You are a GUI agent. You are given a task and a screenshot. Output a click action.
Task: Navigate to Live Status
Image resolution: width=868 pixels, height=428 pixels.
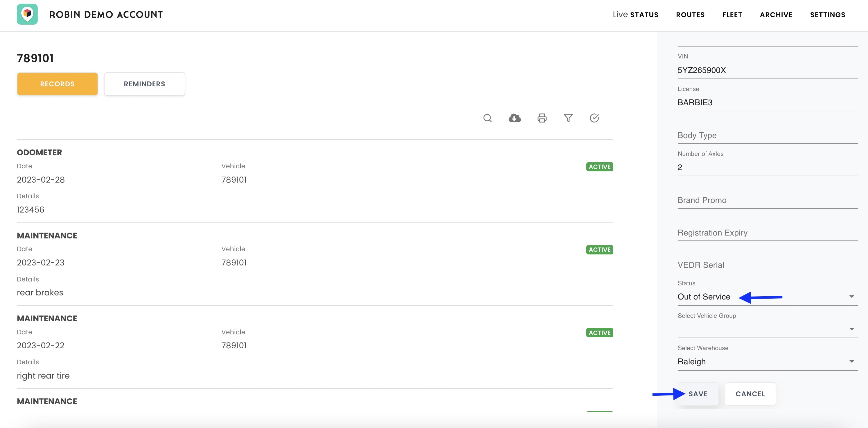(635, 15)
